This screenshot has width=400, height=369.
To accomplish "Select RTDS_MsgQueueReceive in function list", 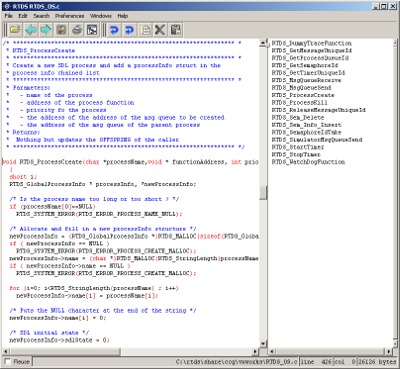I will tap(306, 80).
